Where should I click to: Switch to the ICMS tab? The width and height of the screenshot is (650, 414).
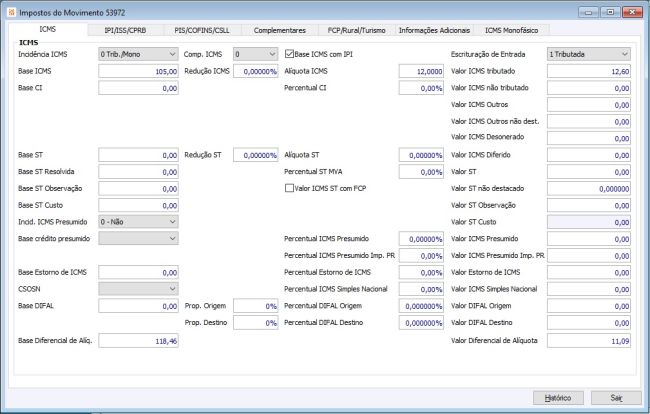pyautogui.click(x=48, y=29)
